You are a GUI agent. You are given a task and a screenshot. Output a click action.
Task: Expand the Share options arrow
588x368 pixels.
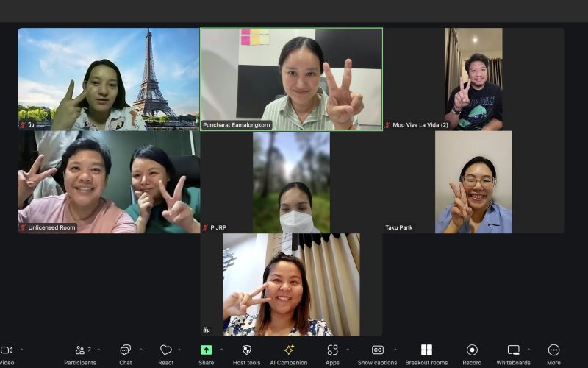pos(221,350)
